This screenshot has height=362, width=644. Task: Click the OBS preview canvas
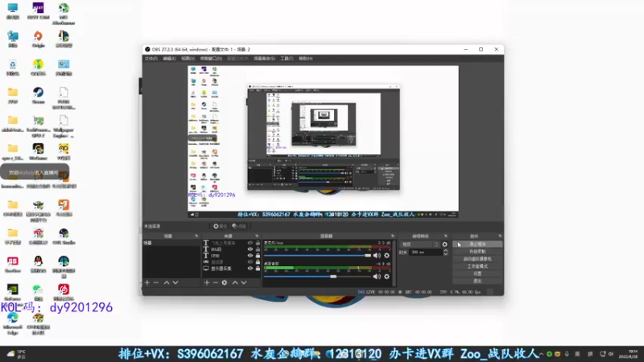(x=323, y=142)
